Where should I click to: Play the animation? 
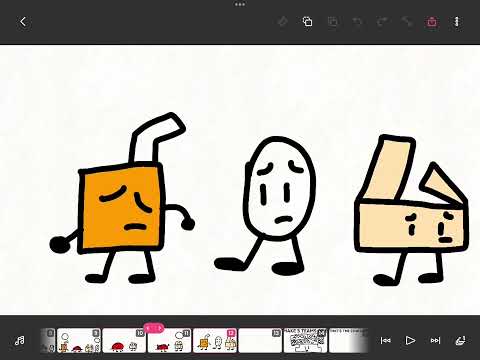[x=410, y=340]
